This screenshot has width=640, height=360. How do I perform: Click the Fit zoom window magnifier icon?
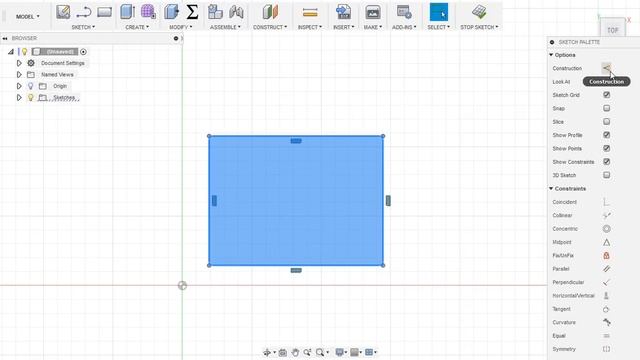pyautogui.click(x=320, y=352)
